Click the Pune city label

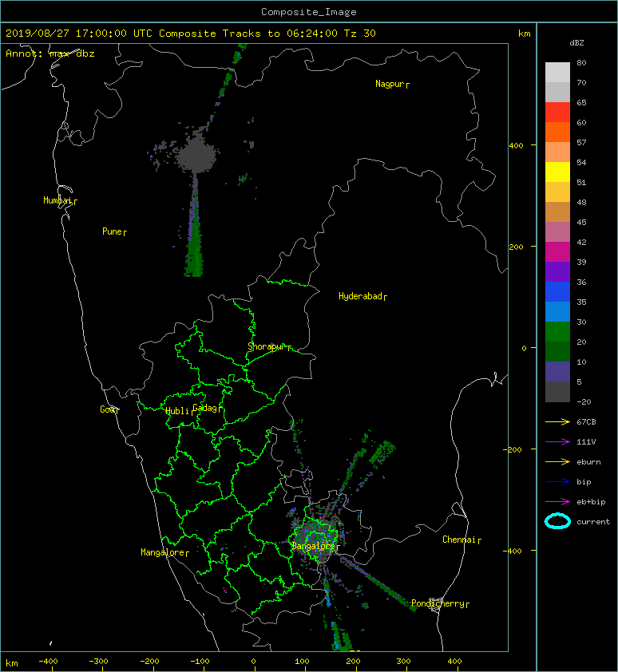[112, 231]
